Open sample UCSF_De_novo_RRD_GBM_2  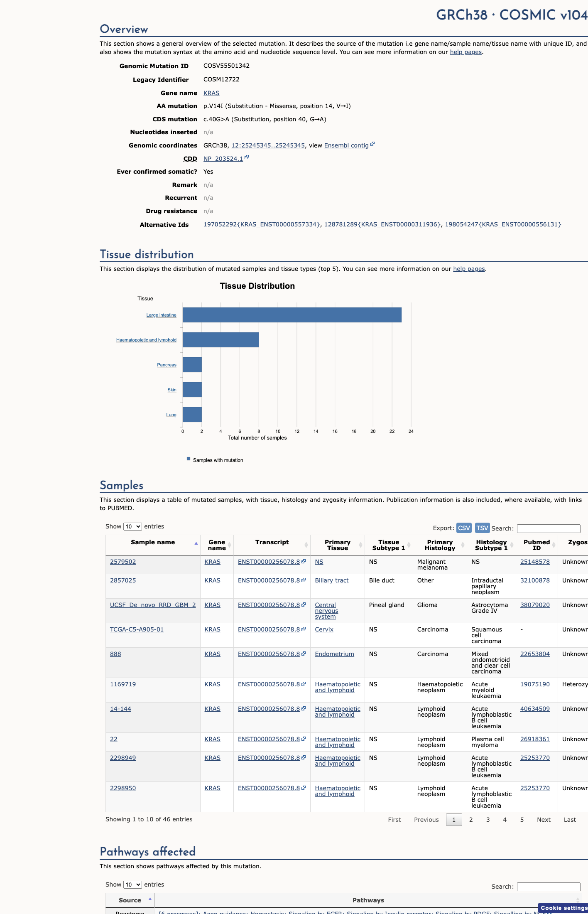(153, 605)
